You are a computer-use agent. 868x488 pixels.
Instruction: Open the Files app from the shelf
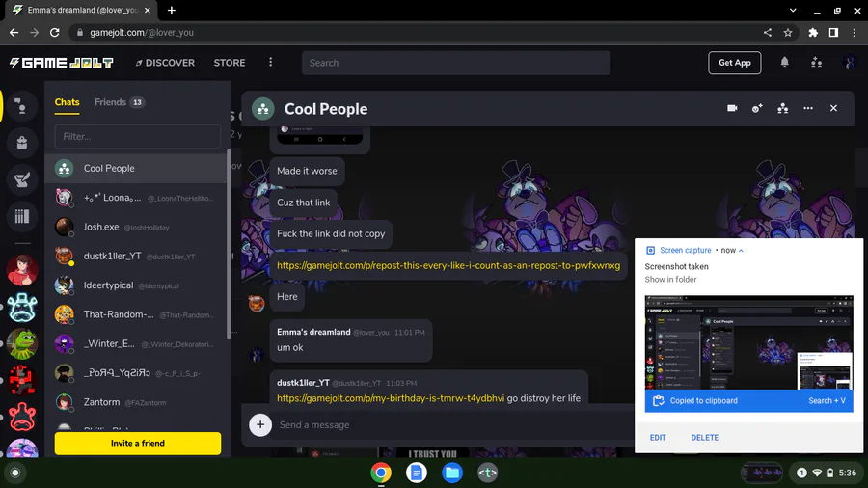[x=451, y=473]
